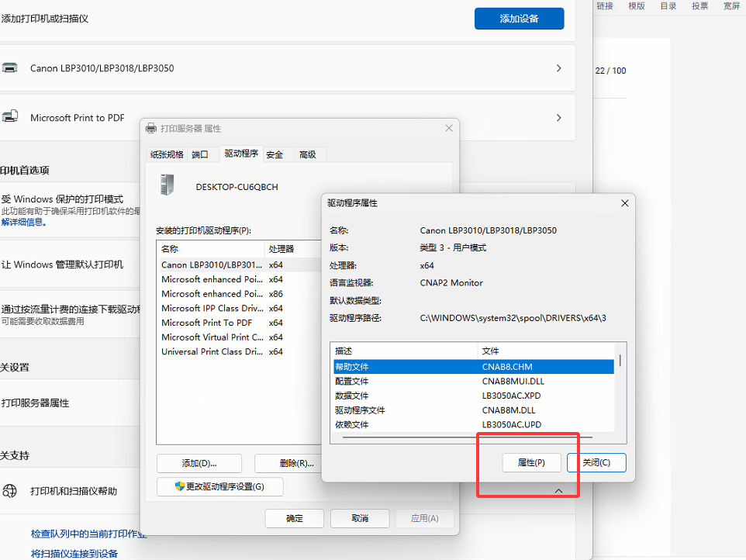746x560 pixels.
Task: Open the 纸张规格 tab
Action: click(167, 154)
